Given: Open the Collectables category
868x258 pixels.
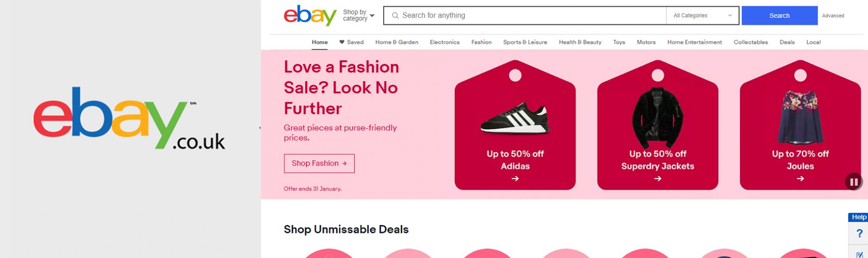Looking at the screenshot, I should click(751, 42).
